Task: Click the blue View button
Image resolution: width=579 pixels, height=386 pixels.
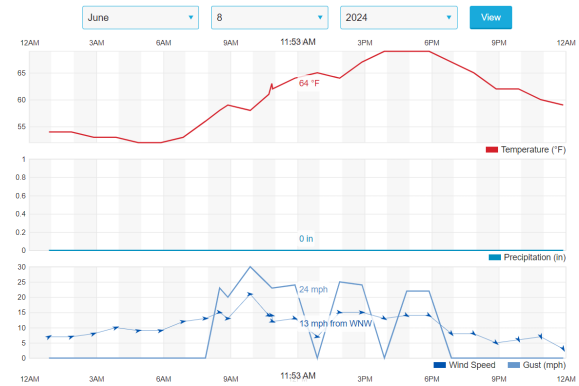Action: pos(490,17)
